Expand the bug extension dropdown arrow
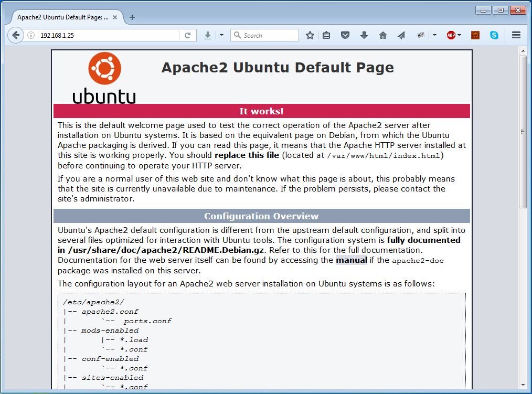 (x=434, y=35)
